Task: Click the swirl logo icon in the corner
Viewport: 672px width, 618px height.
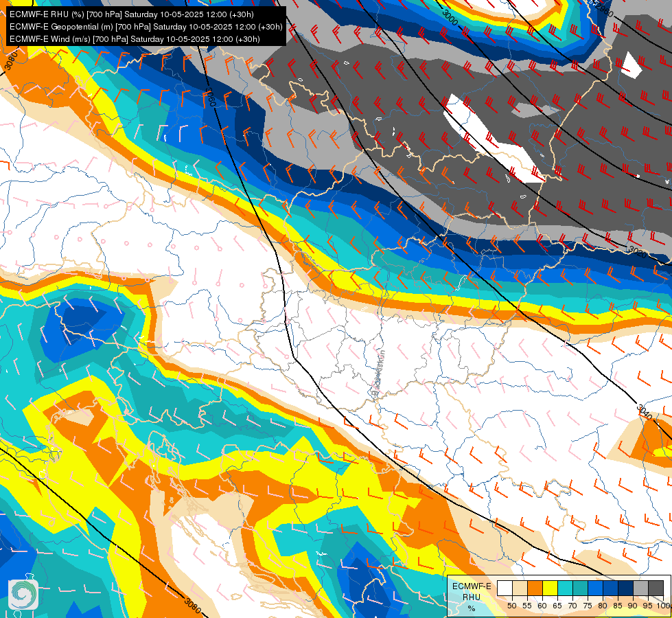Action: (x=23, y=595)
